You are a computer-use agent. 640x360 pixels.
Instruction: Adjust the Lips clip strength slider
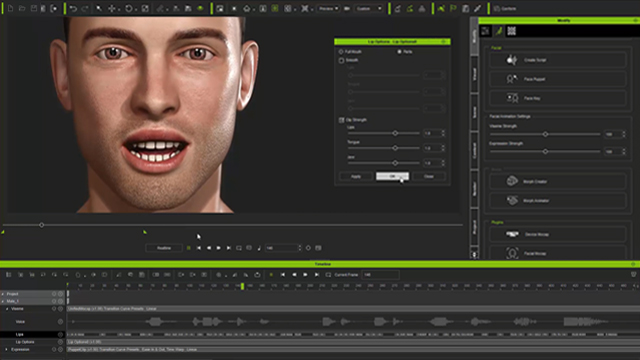click(395, 133)
